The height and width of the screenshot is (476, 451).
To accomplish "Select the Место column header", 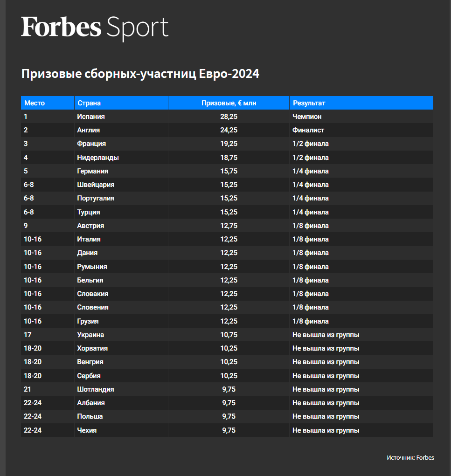I will [48, 103].
